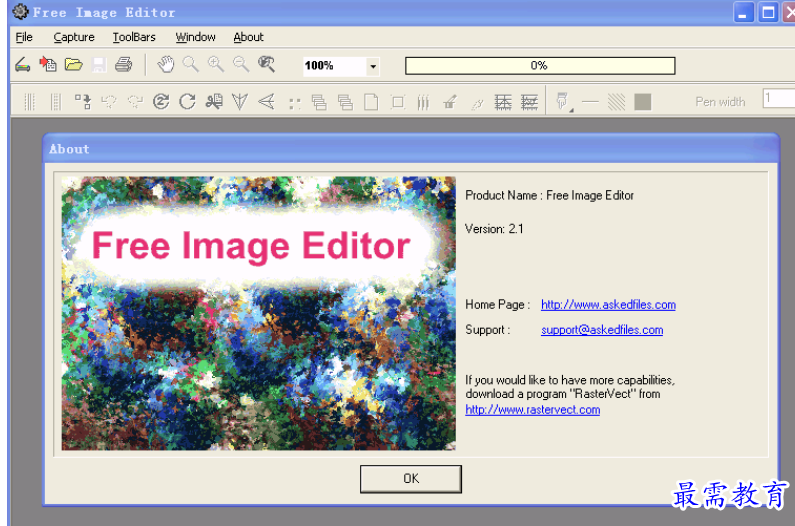Click the import document icon with red arrow
The height and width of the screenshot is (526, 795).
click(x=48, y=64)
